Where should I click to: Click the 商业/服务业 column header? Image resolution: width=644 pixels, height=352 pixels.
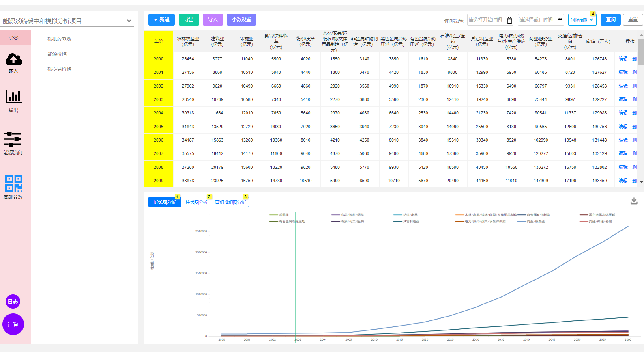click(541, 41)
